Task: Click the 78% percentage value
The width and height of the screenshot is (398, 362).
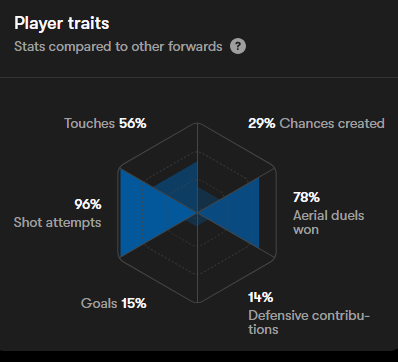Action: click(x=306, y=197)
